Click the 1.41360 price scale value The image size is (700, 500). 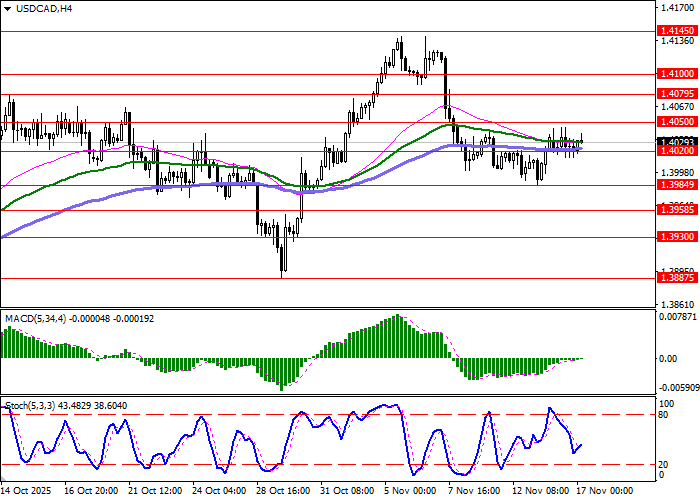tap(678, 41)
